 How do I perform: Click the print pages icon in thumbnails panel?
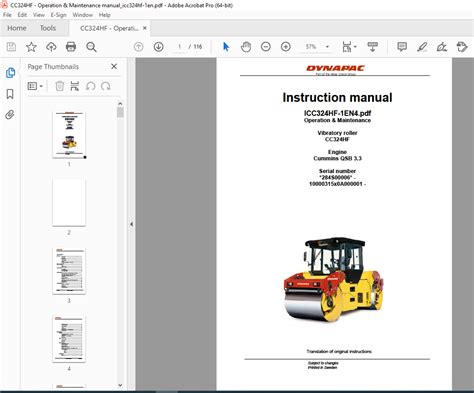click(x=75, y=86)
